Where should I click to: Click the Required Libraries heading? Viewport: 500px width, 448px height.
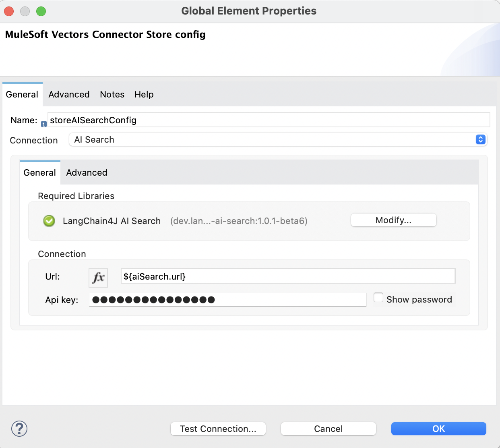coord(76,196)
